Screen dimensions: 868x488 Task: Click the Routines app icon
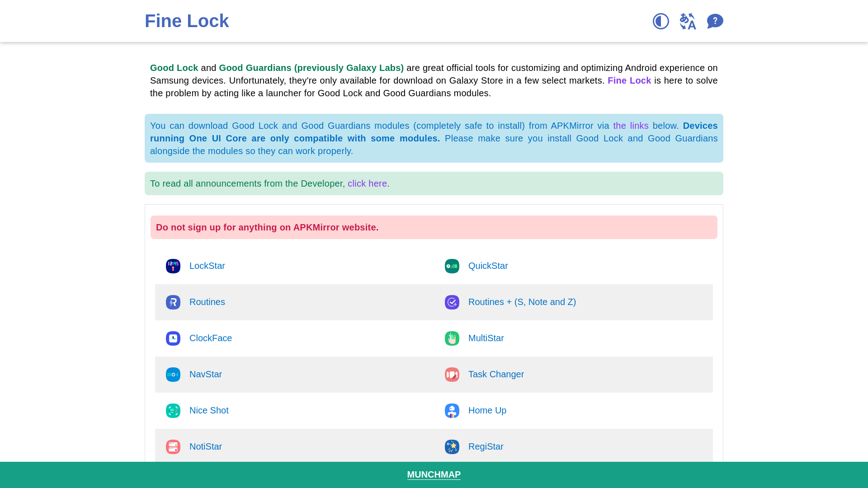pos(173,302)
